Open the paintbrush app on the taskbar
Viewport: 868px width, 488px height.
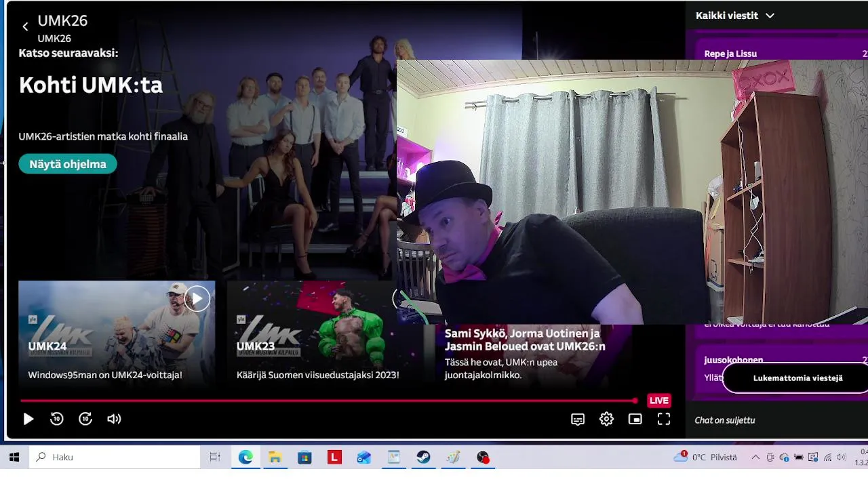point(453,457)
